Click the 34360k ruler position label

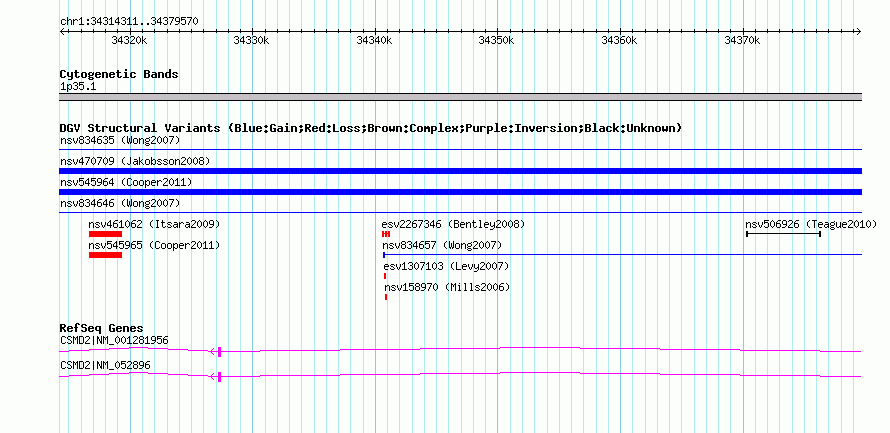coord(620,40)
